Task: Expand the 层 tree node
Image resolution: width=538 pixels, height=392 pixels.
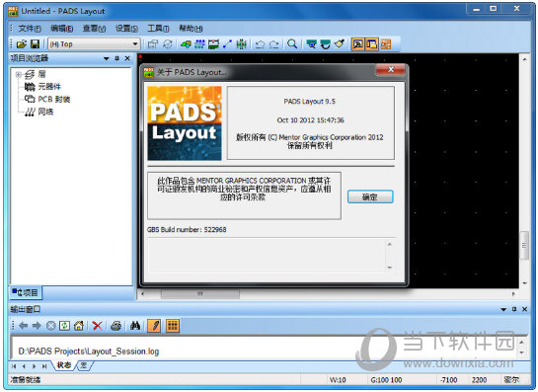Action: pyautogui.click(x=19, y=74)
